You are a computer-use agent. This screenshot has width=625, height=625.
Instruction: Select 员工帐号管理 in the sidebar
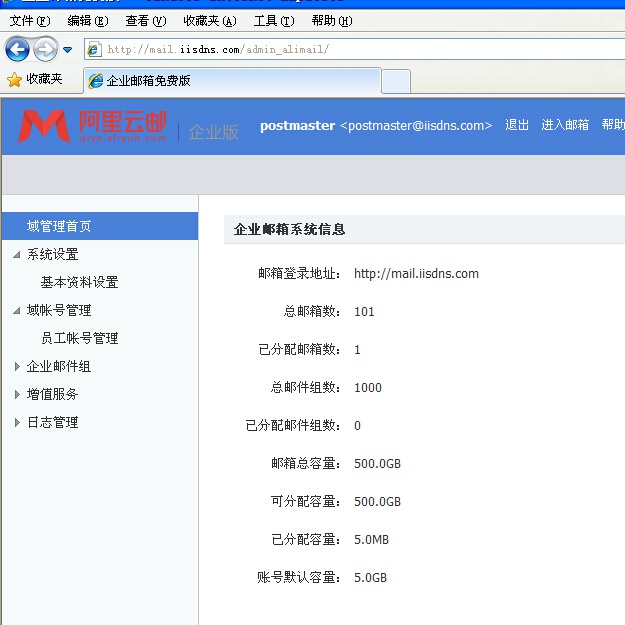(79, 339)
